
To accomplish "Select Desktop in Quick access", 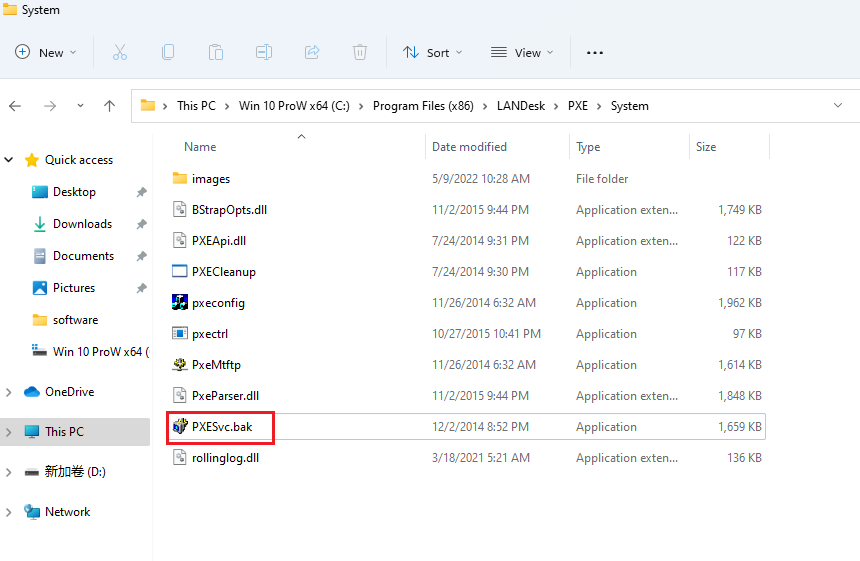I will pos(75,192).
